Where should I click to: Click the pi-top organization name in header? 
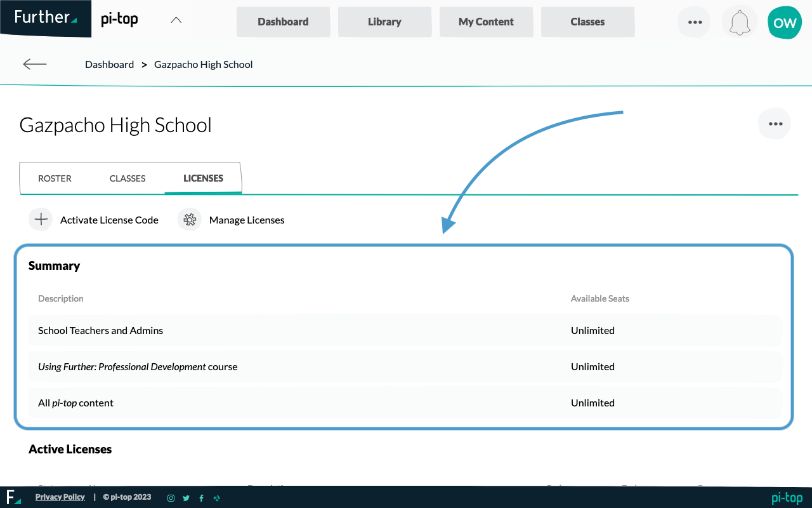119,20
